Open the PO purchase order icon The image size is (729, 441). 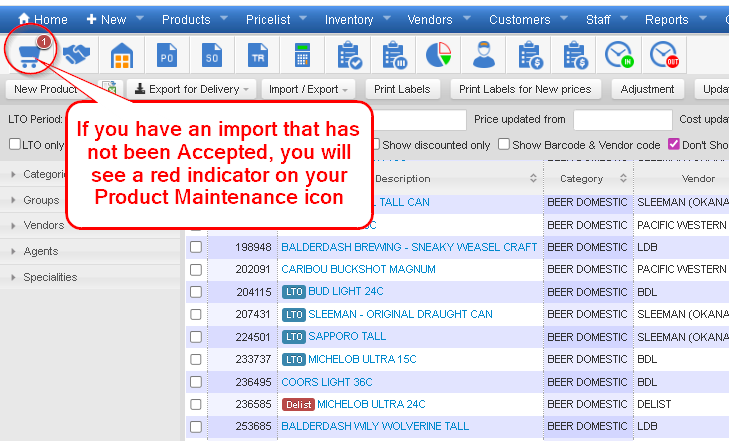[x=167, y=56]
